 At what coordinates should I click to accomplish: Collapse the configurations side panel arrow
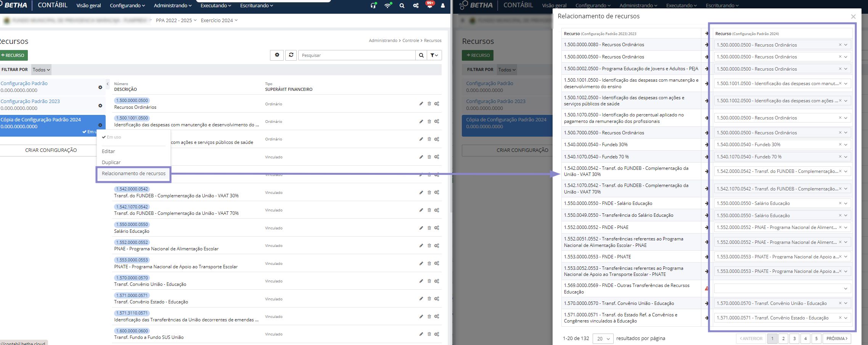click(x=108, y=84)
